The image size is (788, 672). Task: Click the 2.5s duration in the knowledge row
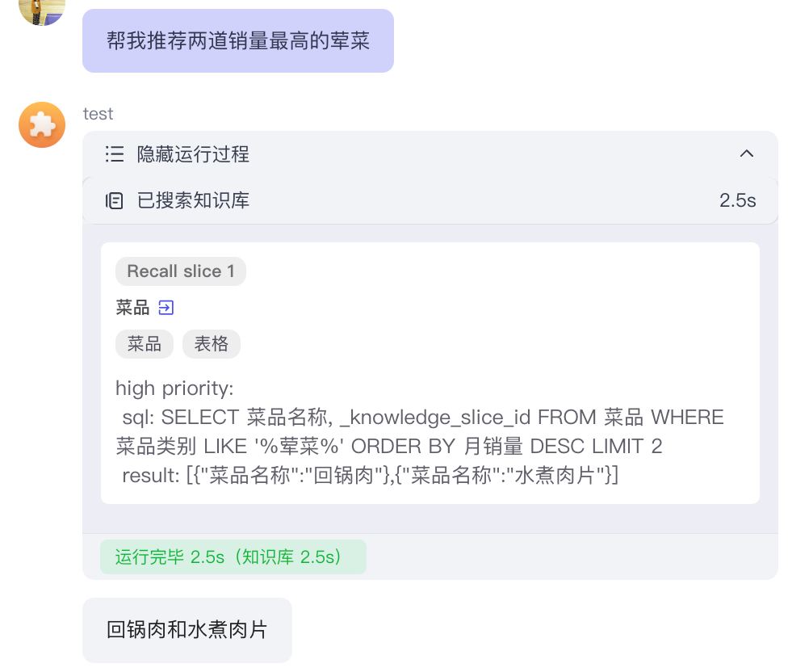(x=737, y=201)
